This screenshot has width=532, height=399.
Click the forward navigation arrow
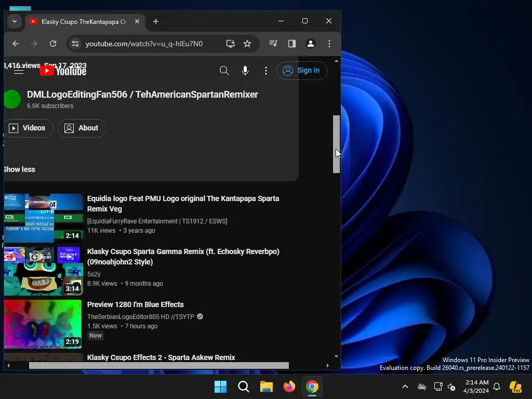(x=34, y=44)
